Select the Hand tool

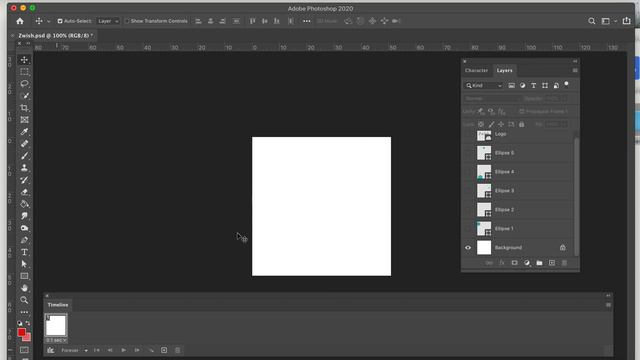(x=24, y=288)
